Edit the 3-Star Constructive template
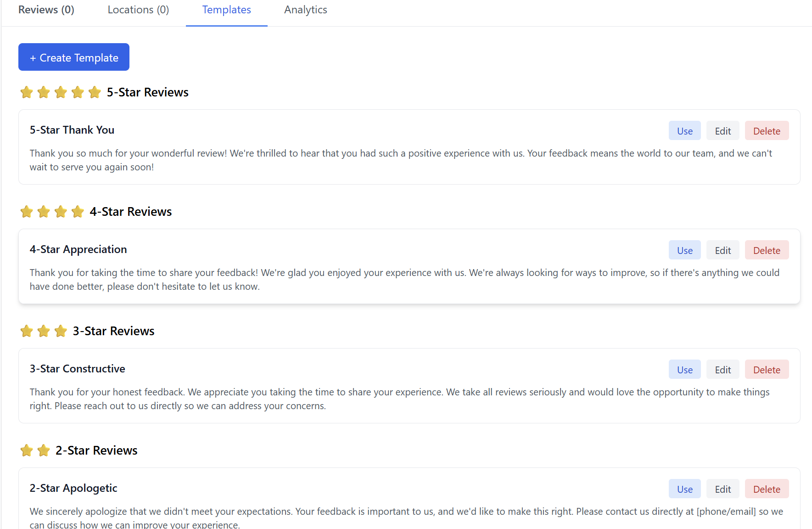 [x=722, y=370]
